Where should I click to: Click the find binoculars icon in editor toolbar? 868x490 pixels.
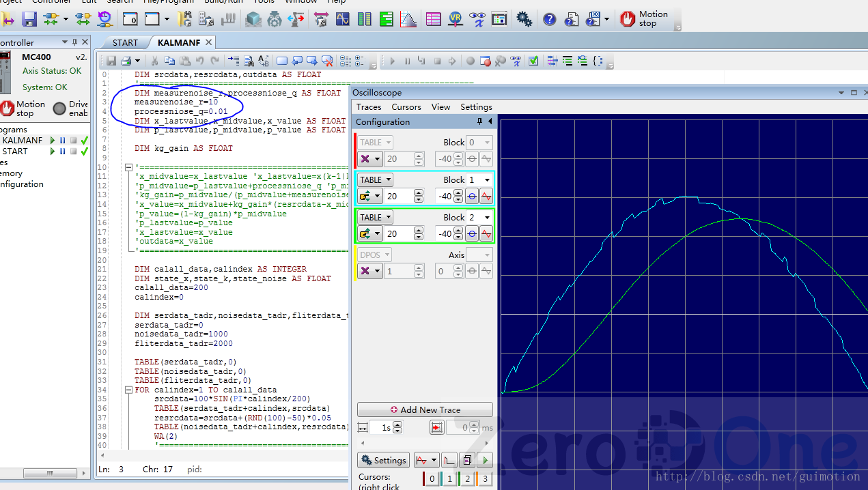[249, 61]
